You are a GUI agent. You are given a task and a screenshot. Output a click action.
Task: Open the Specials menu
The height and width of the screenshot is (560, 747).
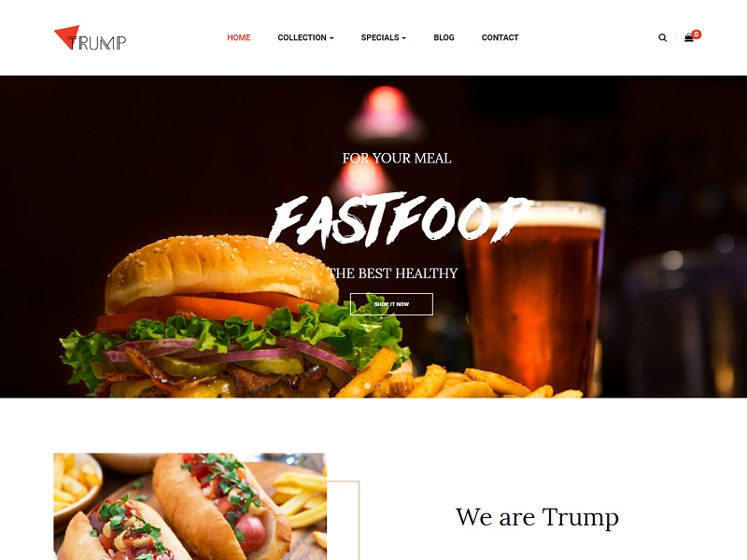(383, 37)
